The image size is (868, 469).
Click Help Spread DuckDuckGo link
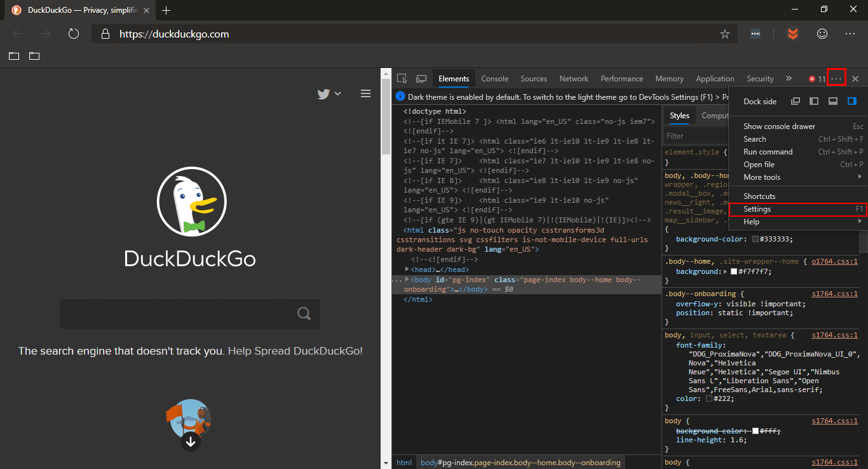coord(295,351)
